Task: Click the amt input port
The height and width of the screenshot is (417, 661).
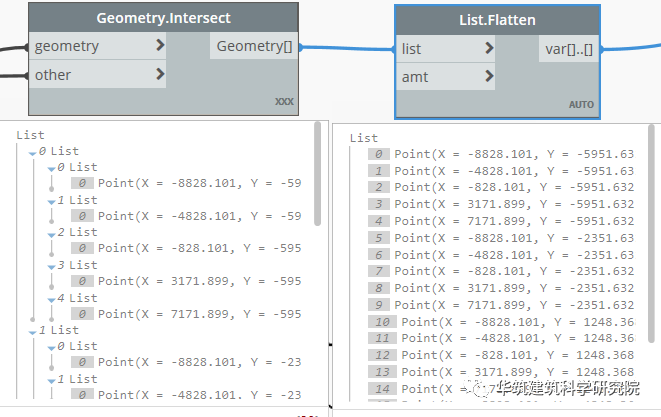Action: click(446, 77)
